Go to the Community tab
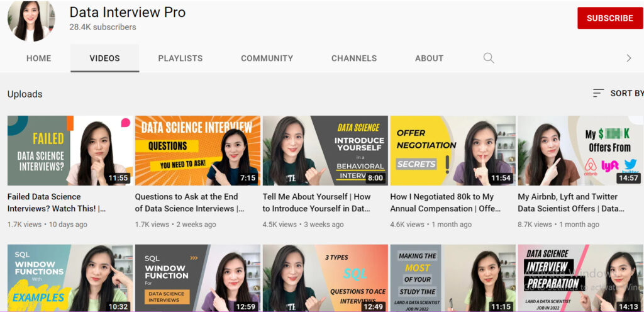The width and height of the screenshot is (644, 312). tap(267, 58)
